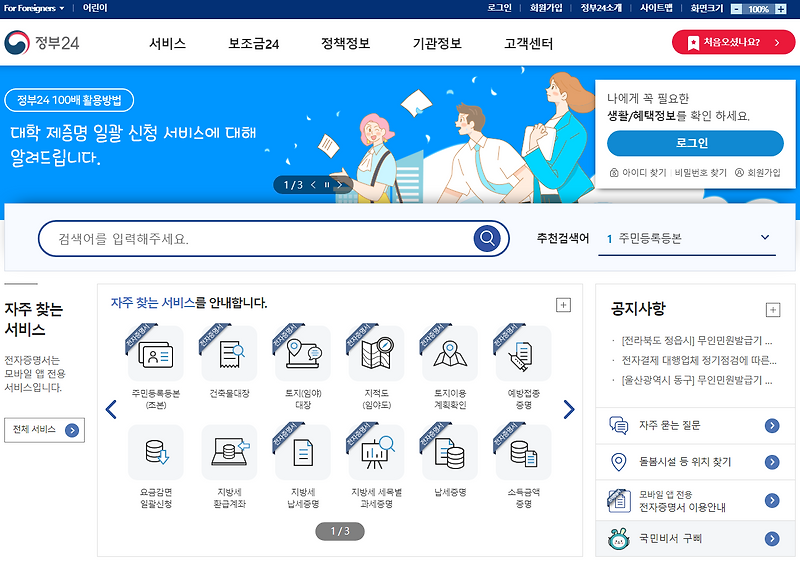The height and width of the screenshot is (563, 800).
Task: Show previous page of frequent services
Action: pyautogui.click(x=111, y=409)
